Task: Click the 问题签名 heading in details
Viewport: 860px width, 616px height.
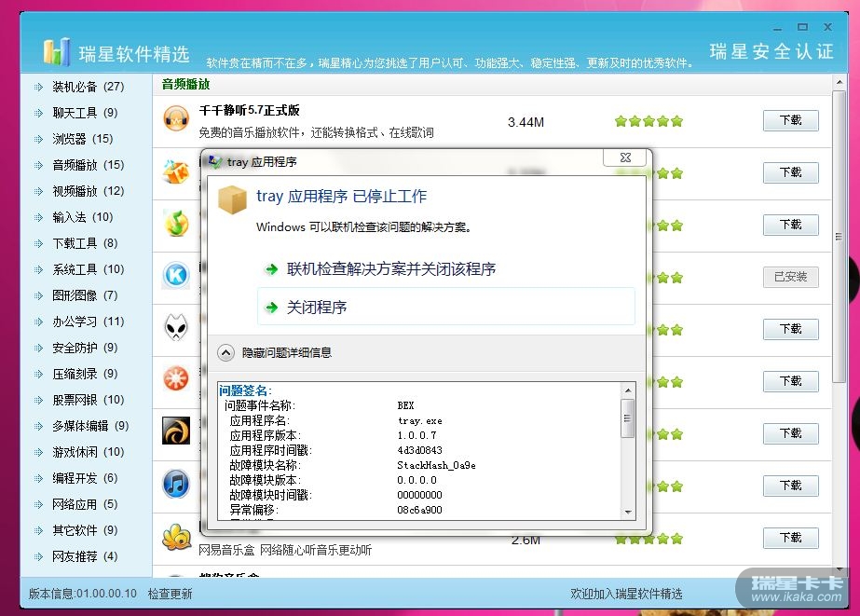Action: click(x=245, y=390)
